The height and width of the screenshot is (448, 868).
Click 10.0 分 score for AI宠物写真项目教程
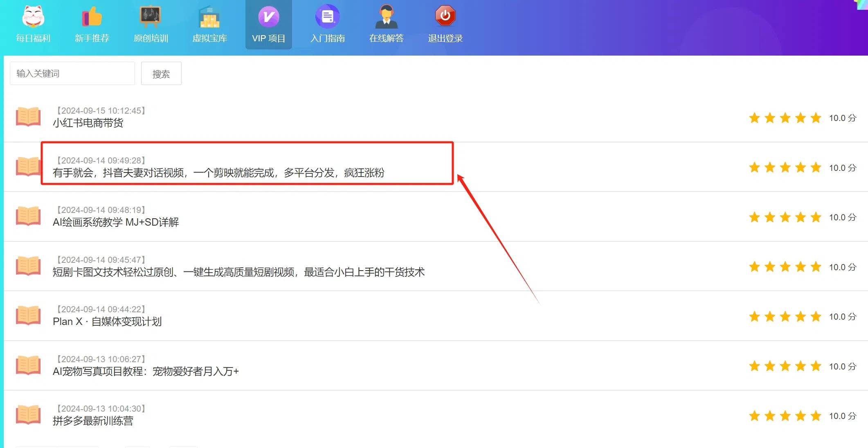pos(843,367)
